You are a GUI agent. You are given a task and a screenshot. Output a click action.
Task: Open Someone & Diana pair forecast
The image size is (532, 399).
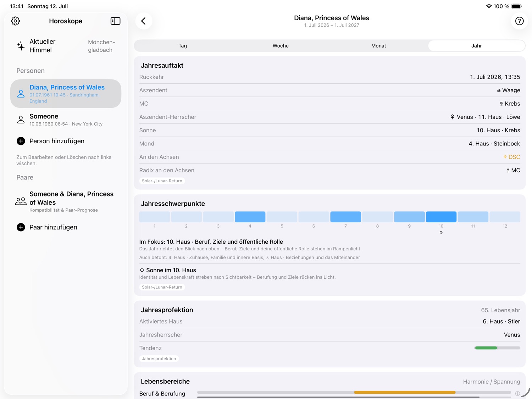[66, 201]
